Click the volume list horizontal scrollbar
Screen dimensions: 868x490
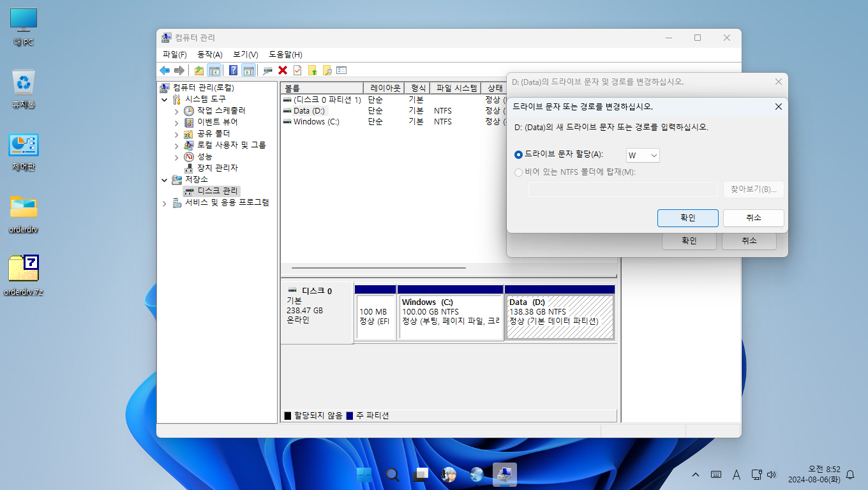tap(378, 268)
